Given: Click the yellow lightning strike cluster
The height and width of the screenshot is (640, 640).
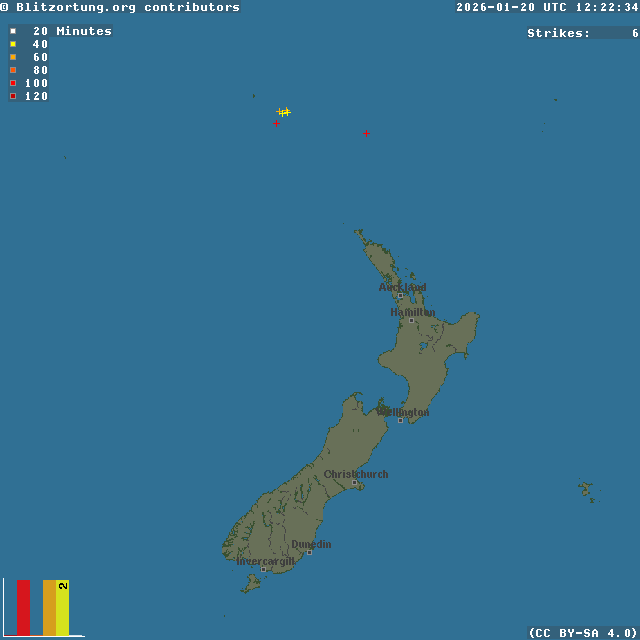Looking at the screenshot, I should point(285,112).
